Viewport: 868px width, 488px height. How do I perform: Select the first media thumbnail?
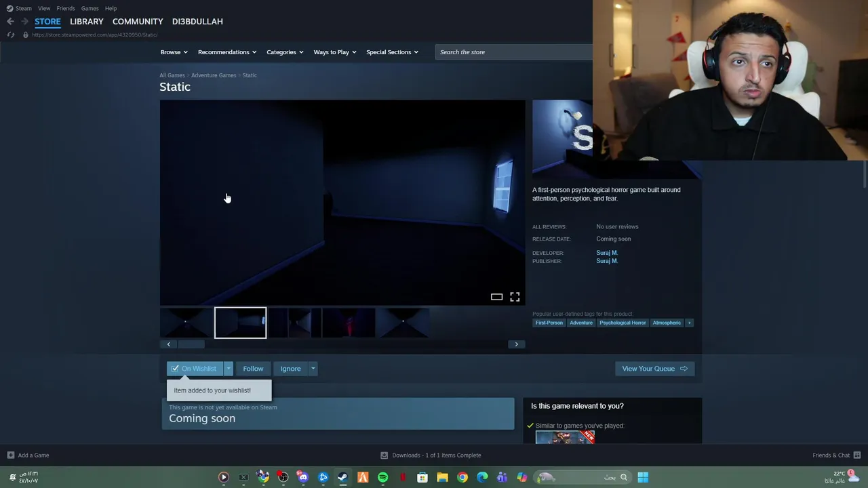click(186, 323)
